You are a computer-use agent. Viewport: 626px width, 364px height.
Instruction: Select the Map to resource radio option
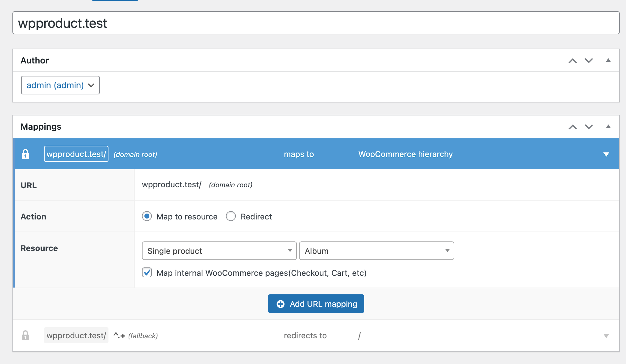pyautogui.click(x=147, y=216)
